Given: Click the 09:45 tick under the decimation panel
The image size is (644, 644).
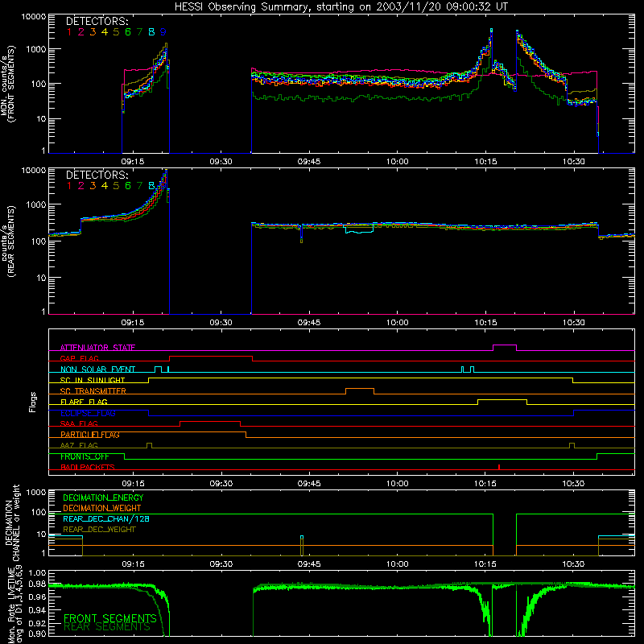Looking at the screenshot, I should pyautogui.click(x=309, y=564).
